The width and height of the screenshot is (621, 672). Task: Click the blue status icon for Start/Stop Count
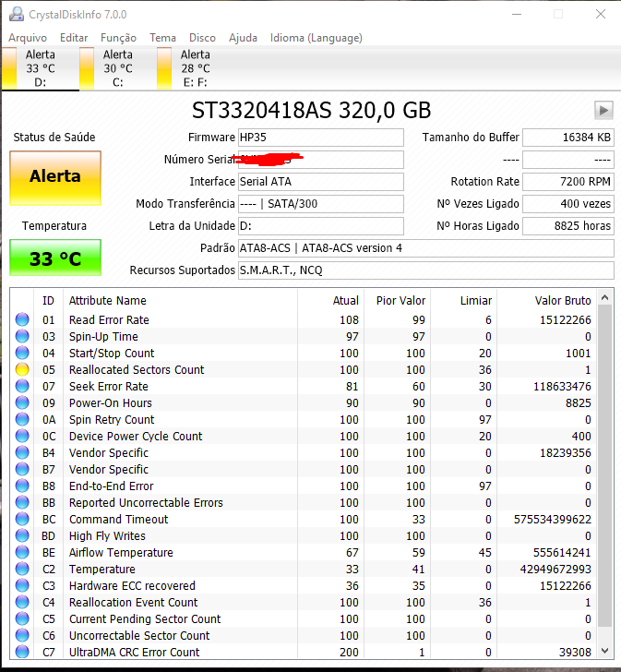click(22, 354)
